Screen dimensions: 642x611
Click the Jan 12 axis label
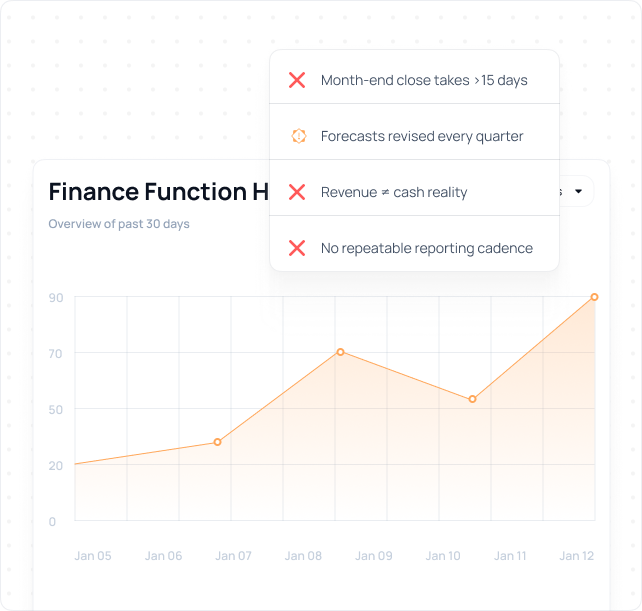(577, 556)
